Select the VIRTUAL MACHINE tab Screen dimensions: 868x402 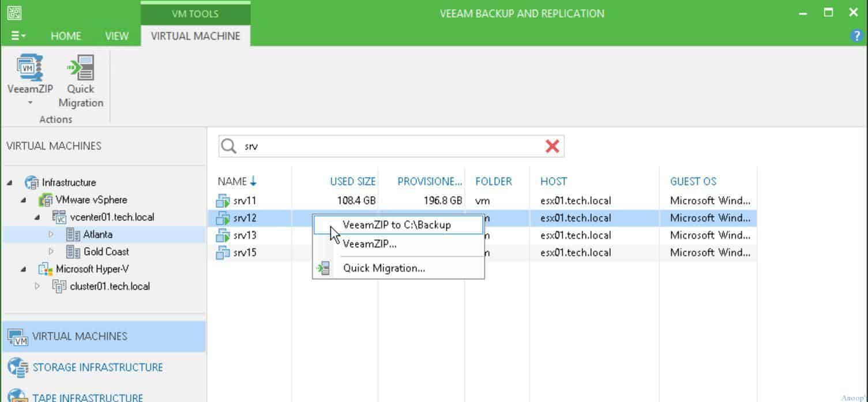196,36
